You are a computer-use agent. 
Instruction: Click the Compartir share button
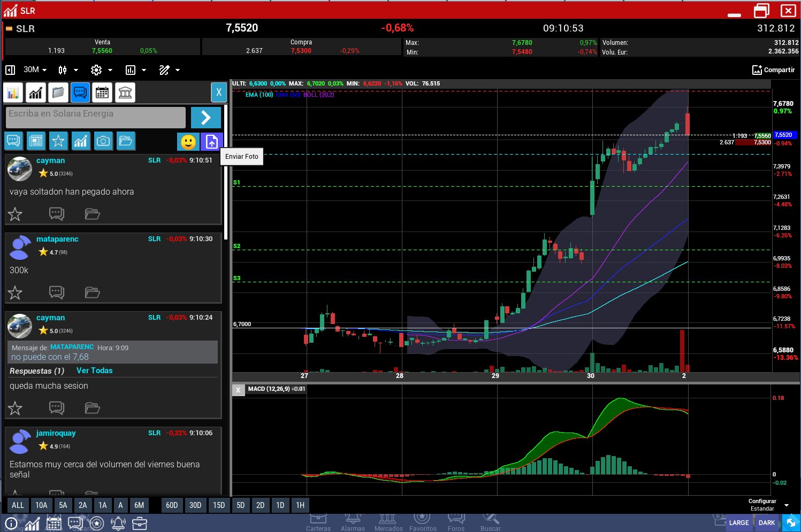(x=773, y=70)
